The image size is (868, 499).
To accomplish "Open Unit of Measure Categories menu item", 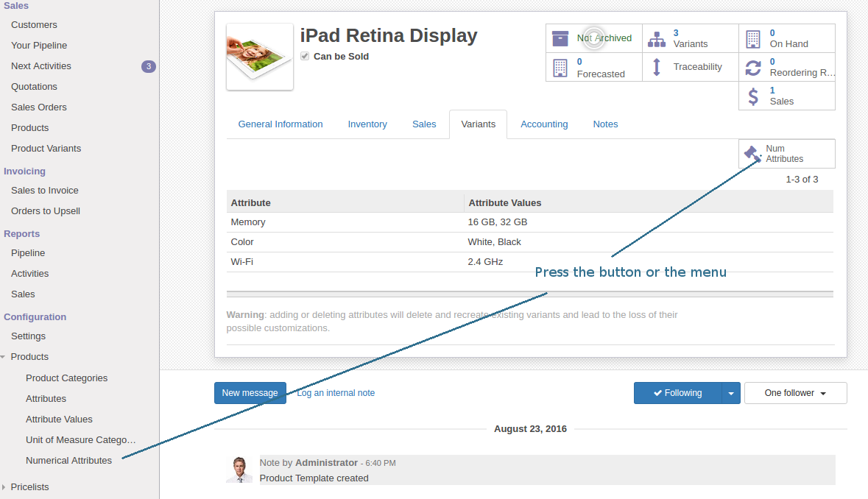I will [81, 440].
